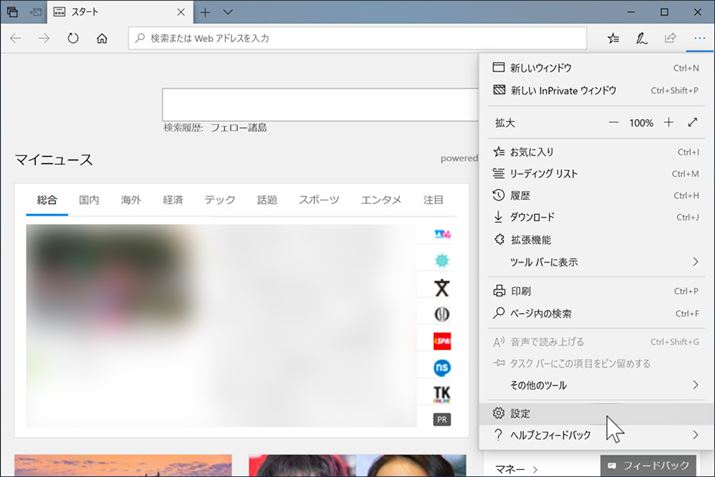Switch to the 経済 news tab
The image size is (715, 477).
[x=173, y=200]
